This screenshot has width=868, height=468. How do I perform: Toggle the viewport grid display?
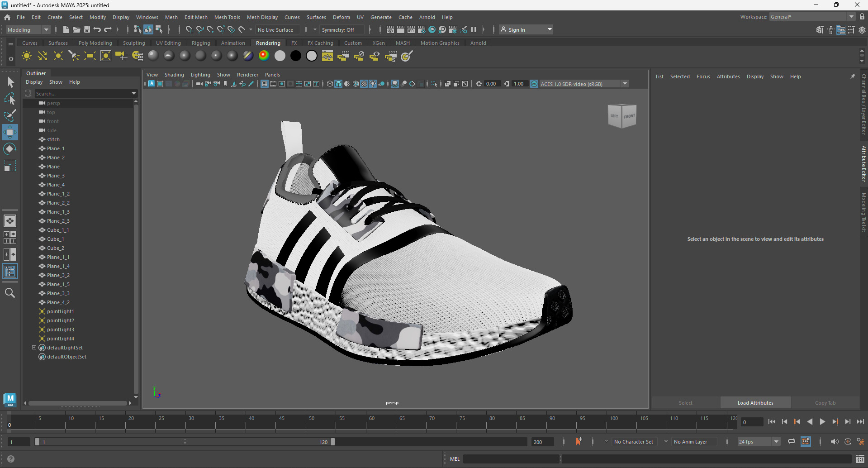click(x=265, y=84)
